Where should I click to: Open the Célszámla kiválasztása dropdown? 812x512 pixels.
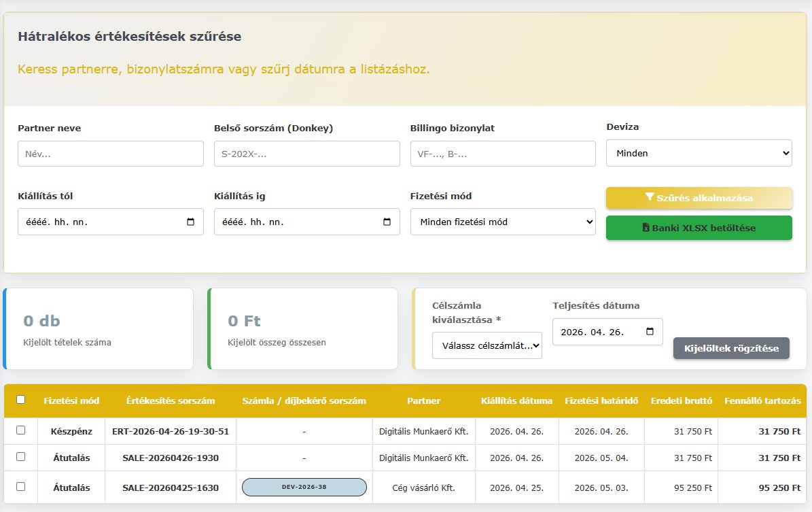pyautogui.click(x=487, y=345)
